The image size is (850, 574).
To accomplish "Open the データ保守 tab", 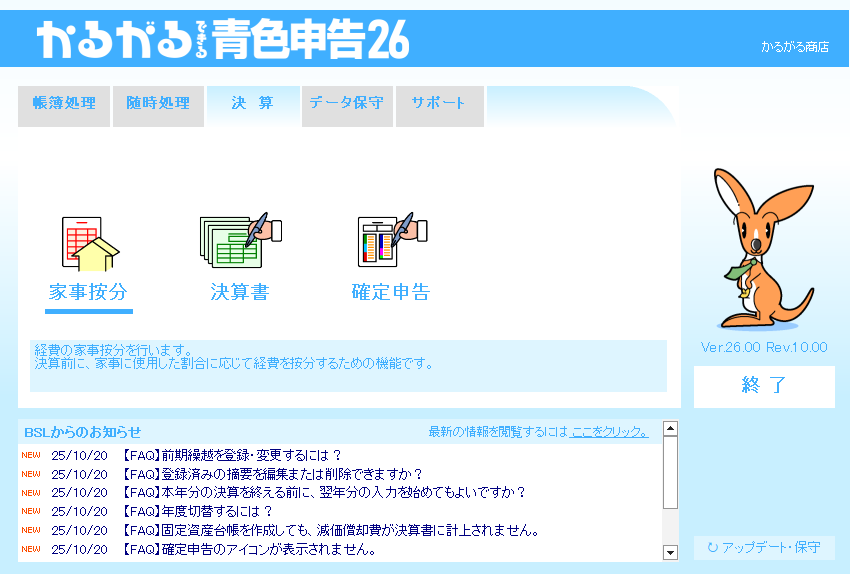I will 346,103.
